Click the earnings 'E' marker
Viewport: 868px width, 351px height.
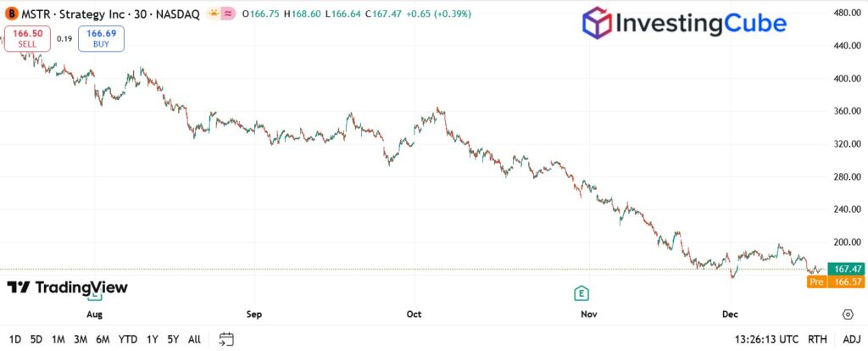581,293
